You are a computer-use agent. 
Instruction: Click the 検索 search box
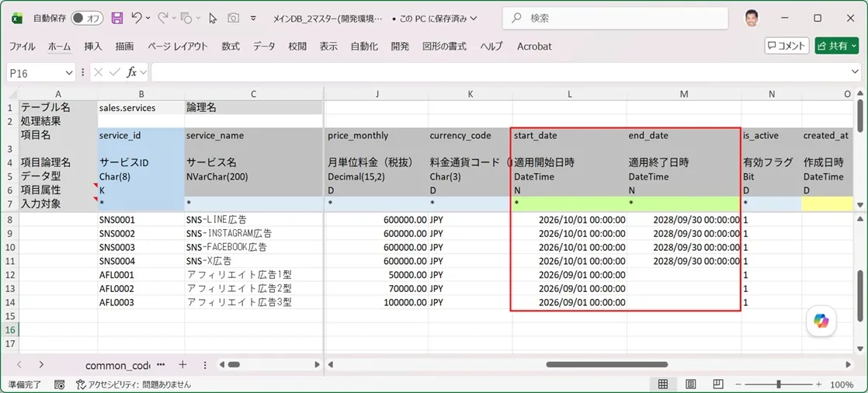point(615,19)
